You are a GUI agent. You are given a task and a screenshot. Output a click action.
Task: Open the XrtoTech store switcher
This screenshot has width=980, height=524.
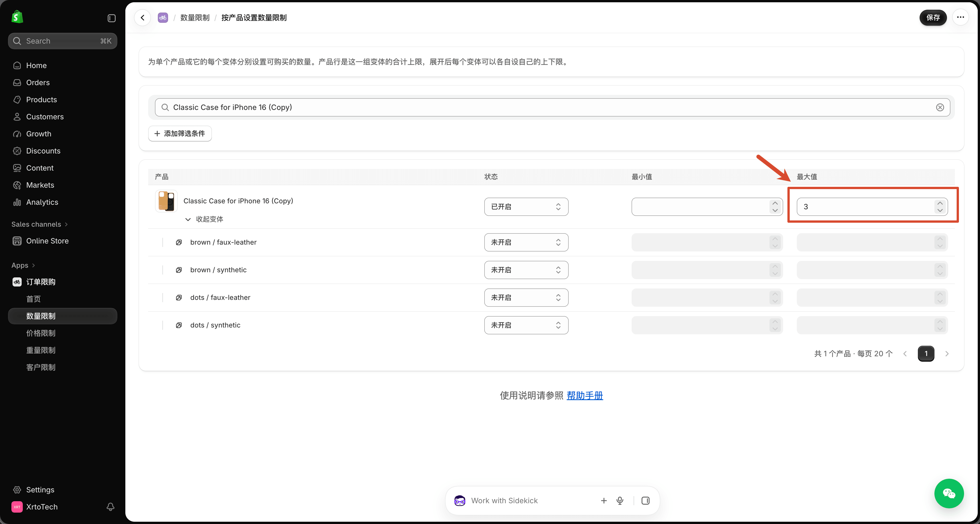(35, 507)
